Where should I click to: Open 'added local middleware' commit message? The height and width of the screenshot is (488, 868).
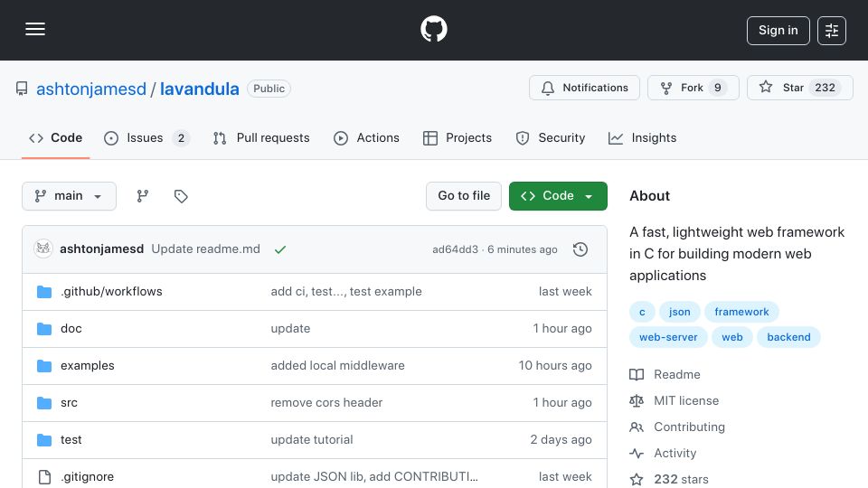pyautogui.click(x=337, y=366)
